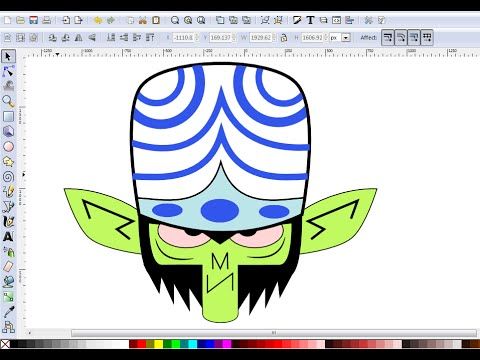Redo the last undone action
This screenshot has height=360, width=480.
[x=111, y=21]
